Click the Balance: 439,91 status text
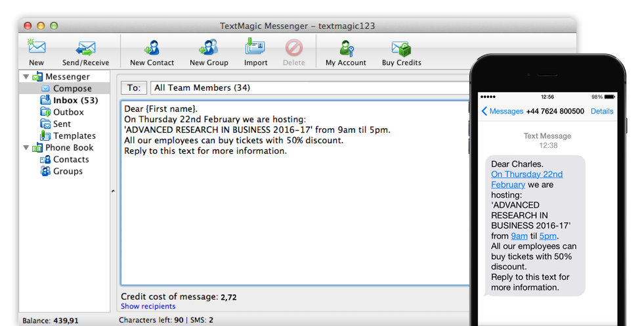The image size is (644, 326). pos(51,321)
